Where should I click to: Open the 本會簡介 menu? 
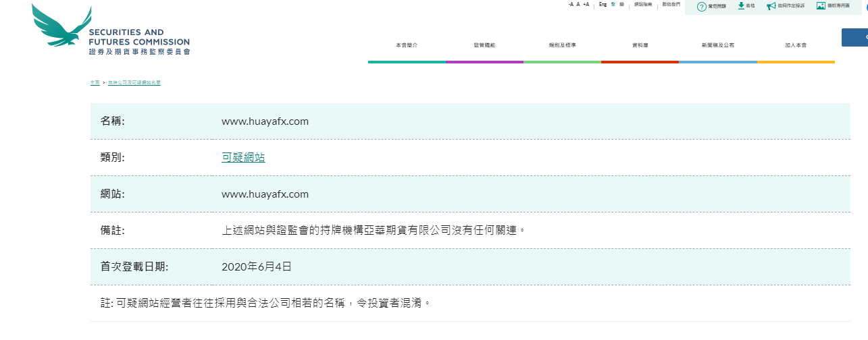(407, 45)
